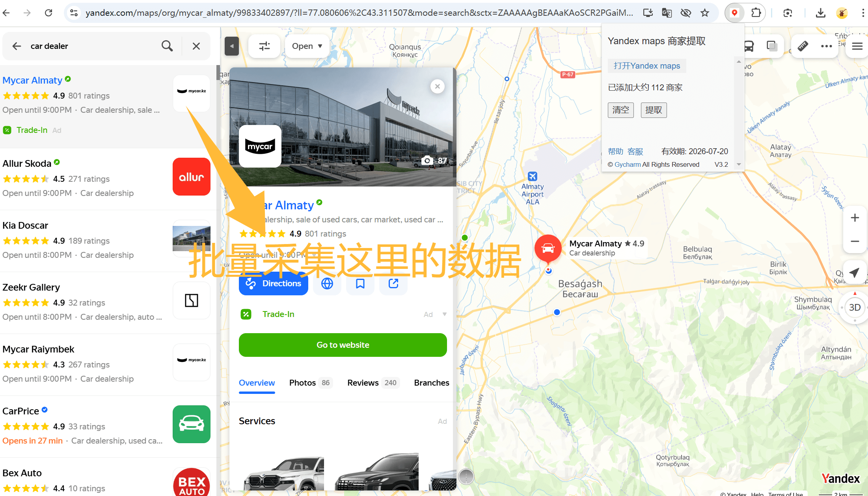
Task: Open the Yandex maps extractor extension icon
Action: 734,13
